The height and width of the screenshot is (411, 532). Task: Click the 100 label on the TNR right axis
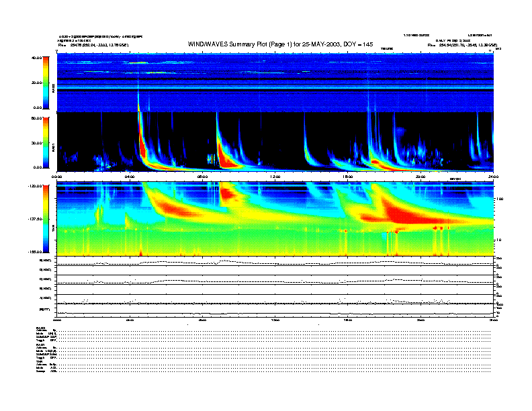point(499,199)
